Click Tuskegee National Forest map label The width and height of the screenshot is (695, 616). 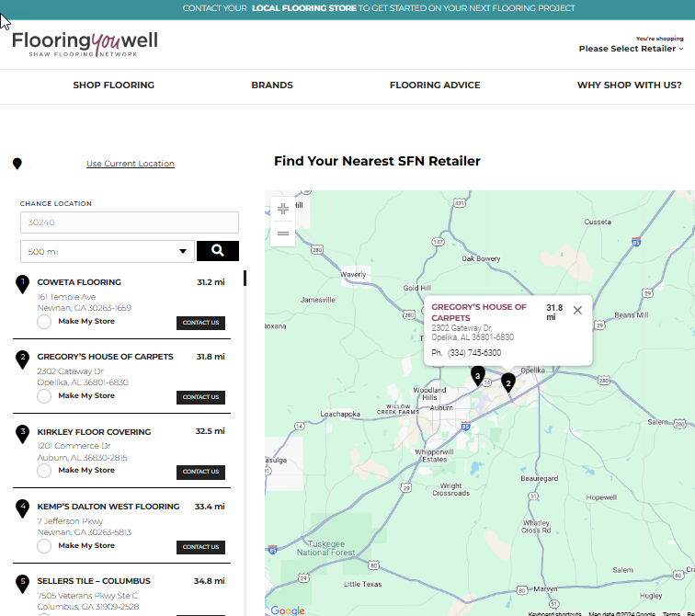tap(325, 548)
